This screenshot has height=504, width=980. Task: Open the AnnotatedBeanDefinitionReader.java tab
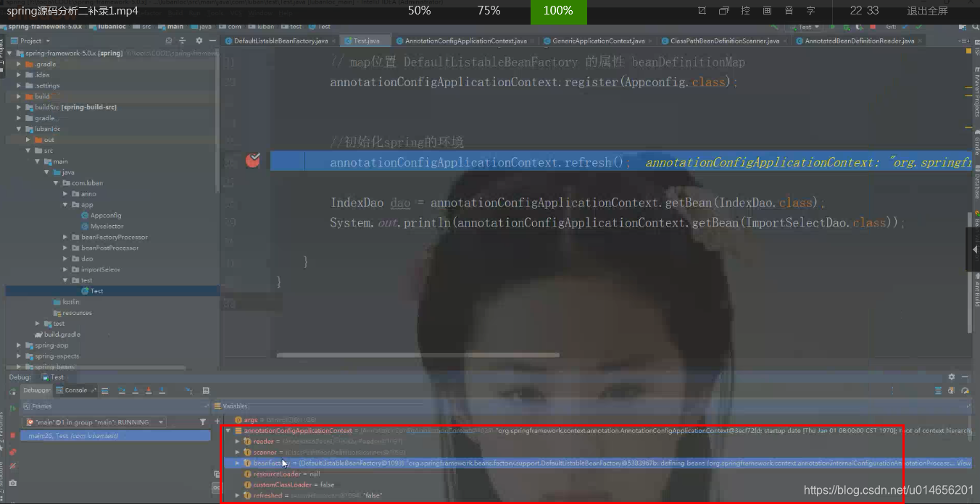point(860,41)
